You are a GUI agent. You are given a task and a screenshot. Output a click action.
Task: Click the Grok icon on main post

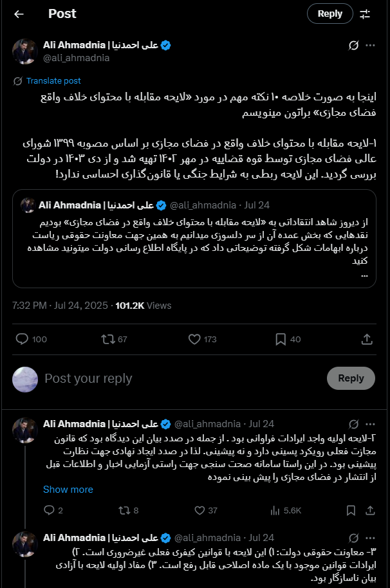point(353,46)
